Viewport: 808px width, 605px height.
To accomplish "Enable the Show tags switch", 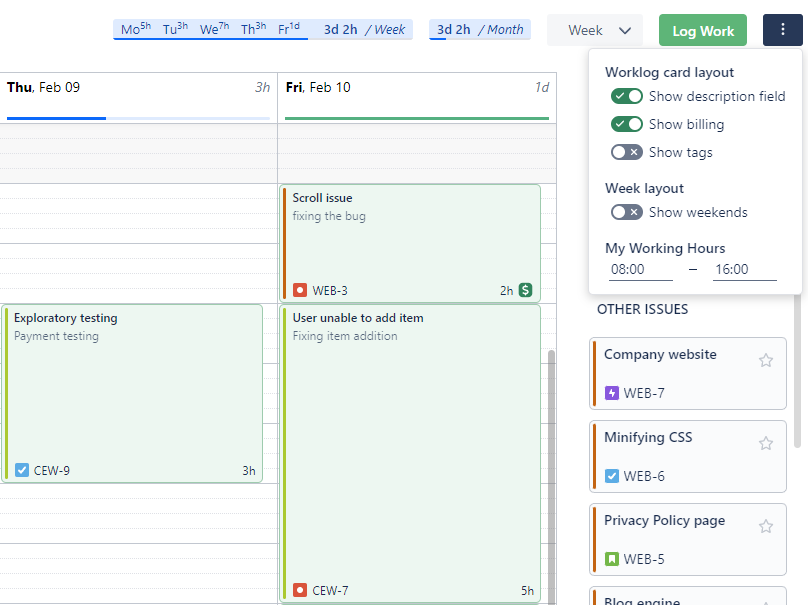I will [627, 152].
